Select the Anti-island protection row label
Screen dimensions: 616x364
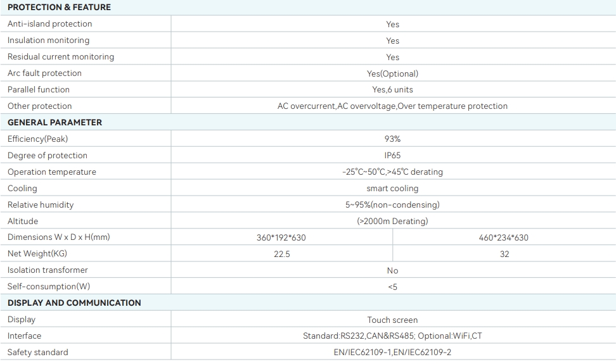(x=49, y=24)
